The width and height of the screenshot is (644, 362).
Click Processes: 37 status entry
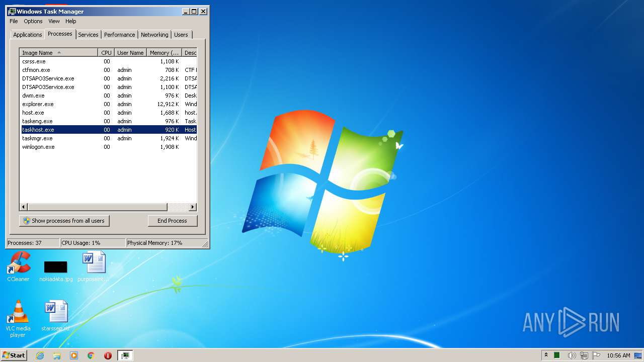[33, 243]
